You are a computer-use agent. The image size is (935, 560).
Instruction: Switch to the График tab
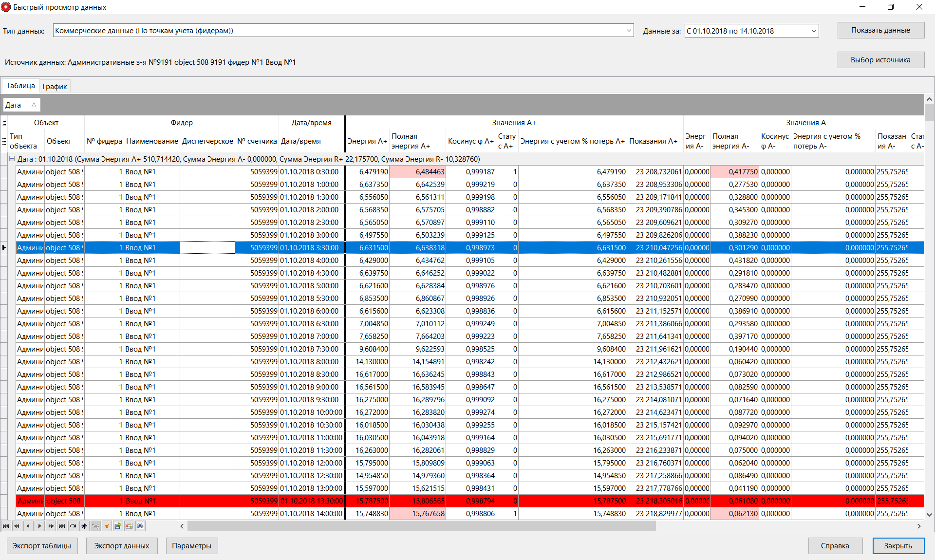point(54,86)
